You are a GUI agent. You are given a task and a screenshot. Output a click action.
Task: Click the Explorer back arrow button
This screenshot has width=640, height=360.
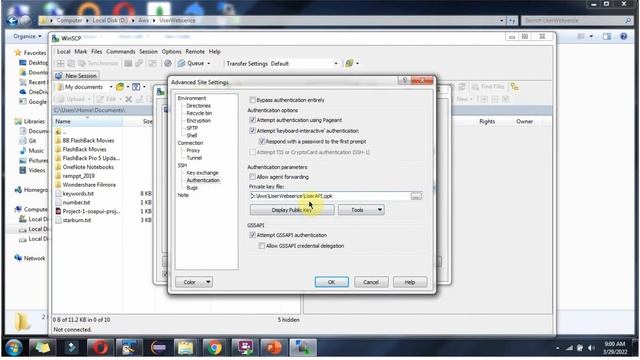pyautogui.click(x=12, y=20)
